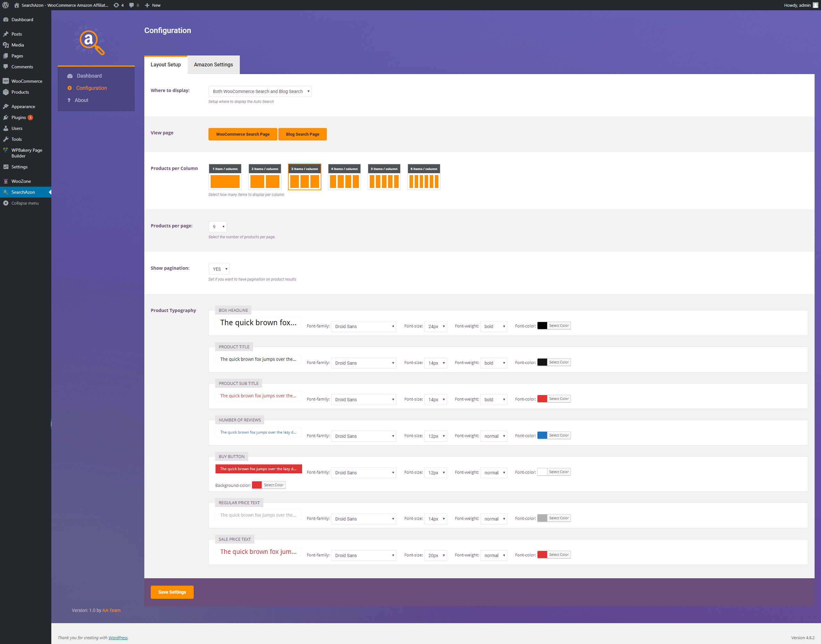
Task: Open plugin Dashboard menu item
Action: (89, 76)
